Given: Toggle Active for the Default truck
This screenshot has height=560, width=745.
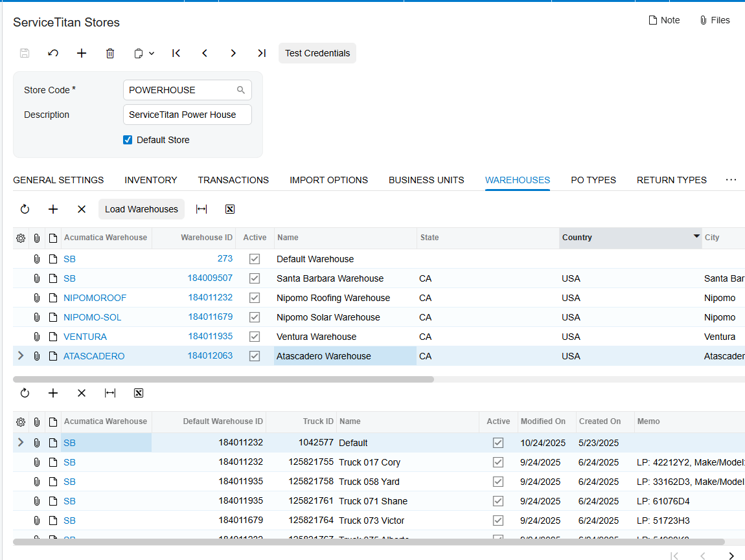Looking at the screenshot, I should (x=498, y=443).
